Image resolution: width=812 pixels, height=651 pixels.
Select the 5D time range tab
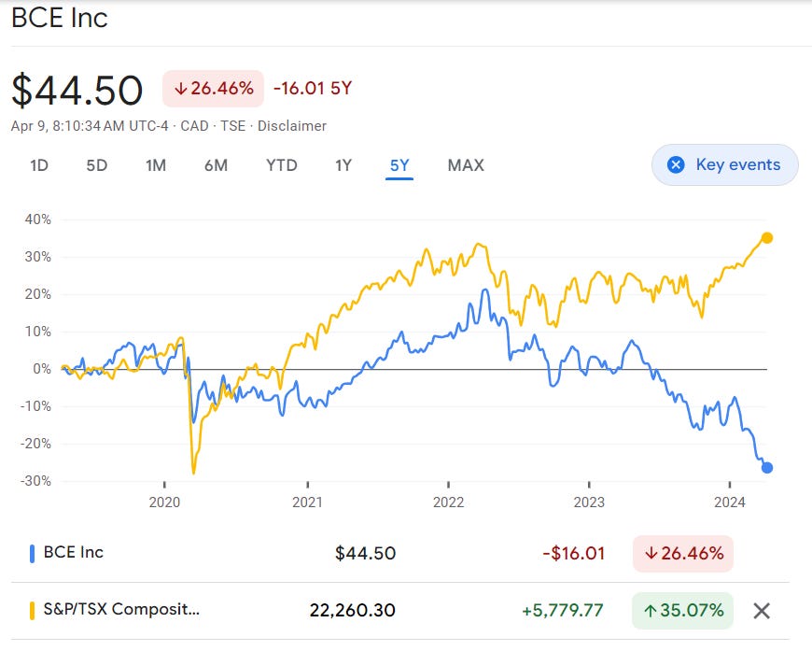(96, 165)
